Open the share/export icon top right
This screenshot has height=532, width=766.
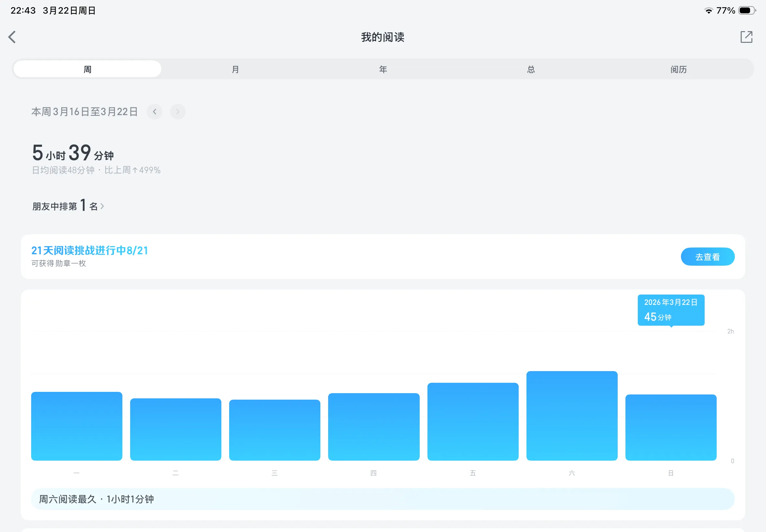746,37
